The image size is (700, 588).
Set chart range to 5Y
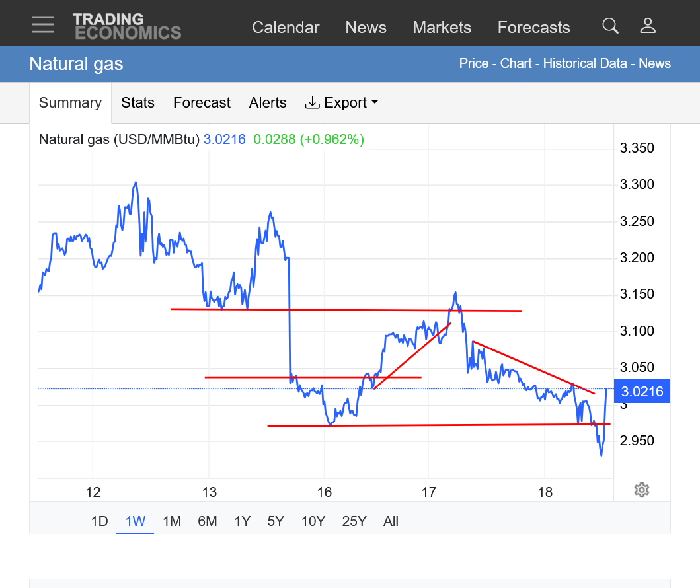(276, 521)
